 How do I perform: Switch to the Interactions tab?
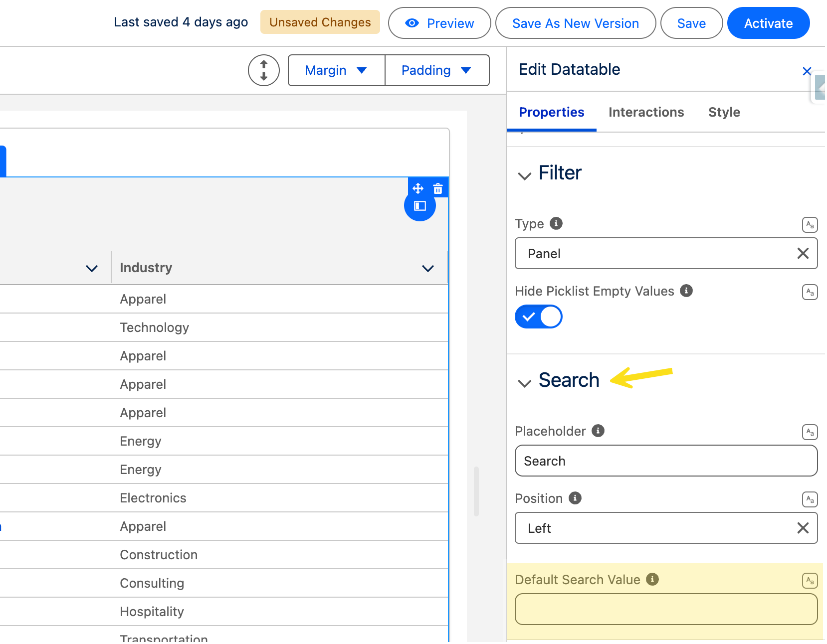646,112
